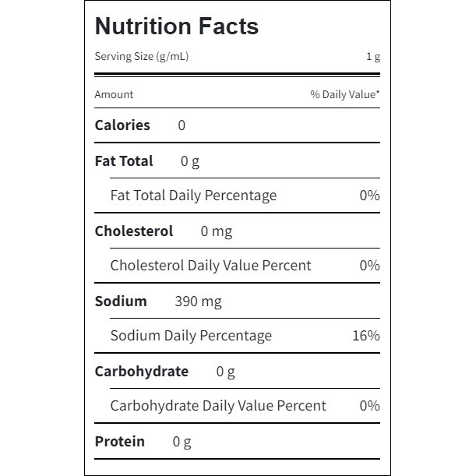This screenshot has width=476, height=476.
Task: Click the Sodium Daily Percentage label
Action: (x=191, y=336)
